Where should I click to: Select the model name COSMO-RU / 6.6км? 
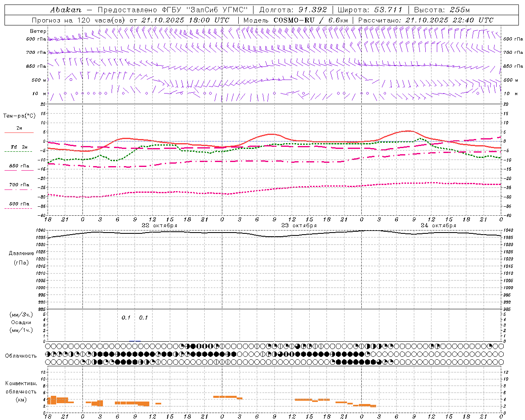tap(310, 20)
